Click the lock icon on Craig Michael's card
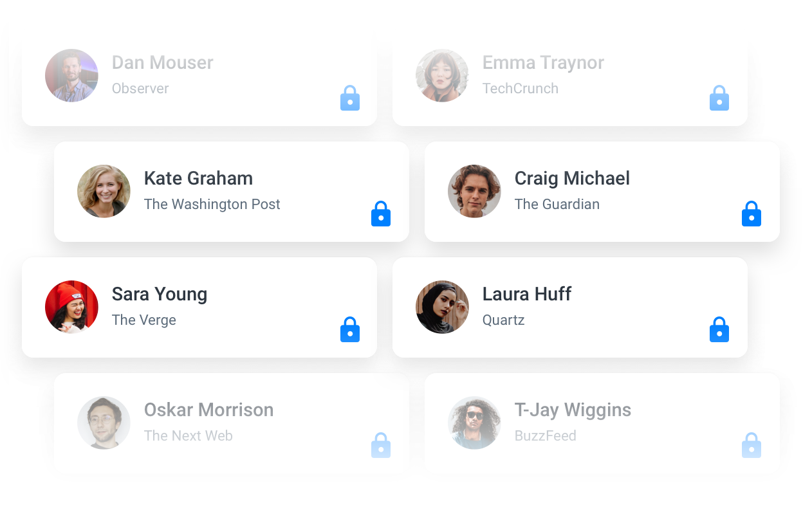This screenshot has height=512, width=812. pyautogui.click(x=752, y=214)
